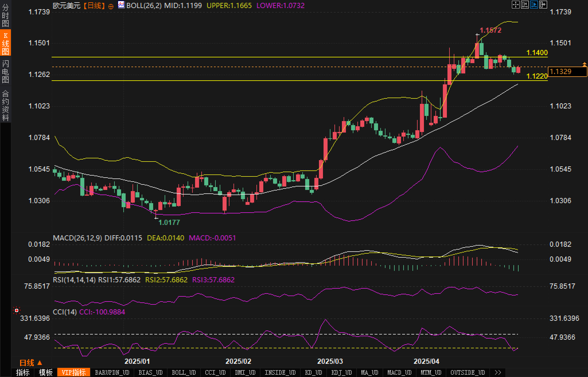Enable the MACD_UD indicator
Viewport: 588px width, 377px height.
tap(400, 372)
